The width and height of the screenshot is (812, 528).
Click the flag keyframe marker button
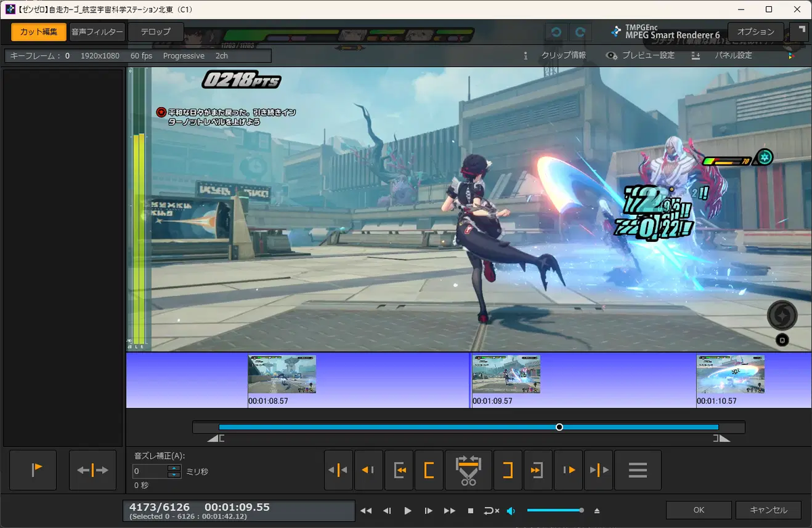33,470
